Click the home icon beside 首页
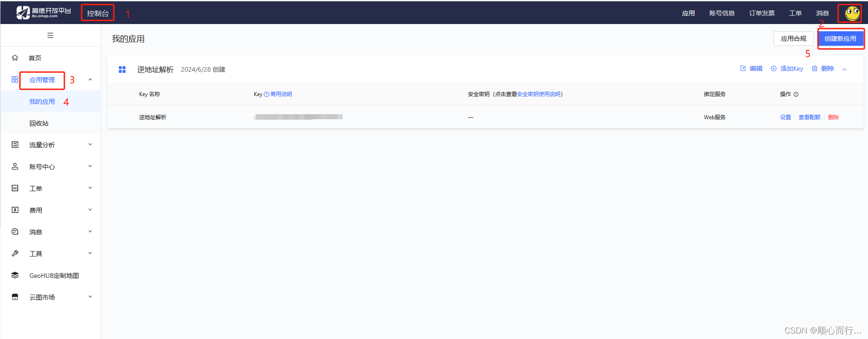 [x=15, y=58]
